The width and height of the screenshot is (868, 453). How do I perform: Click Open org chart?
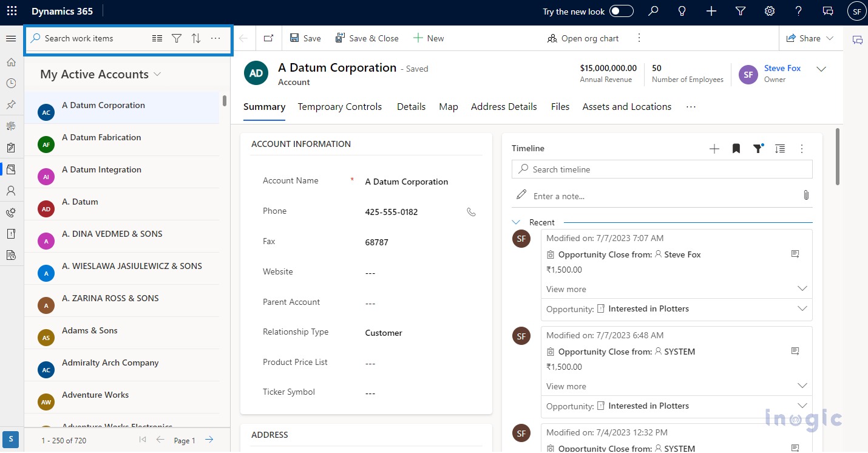[x=583, y=38]
